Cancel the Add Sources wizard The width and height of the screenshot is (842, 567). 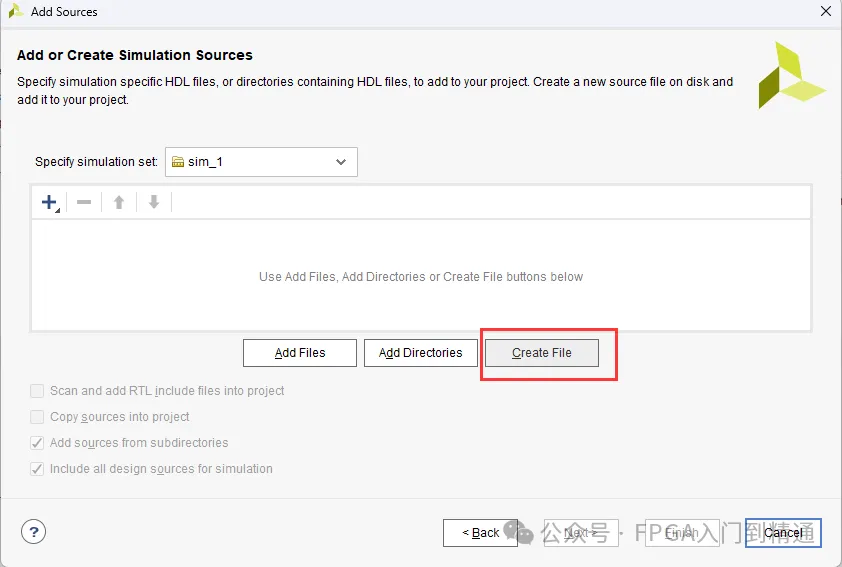783,533
